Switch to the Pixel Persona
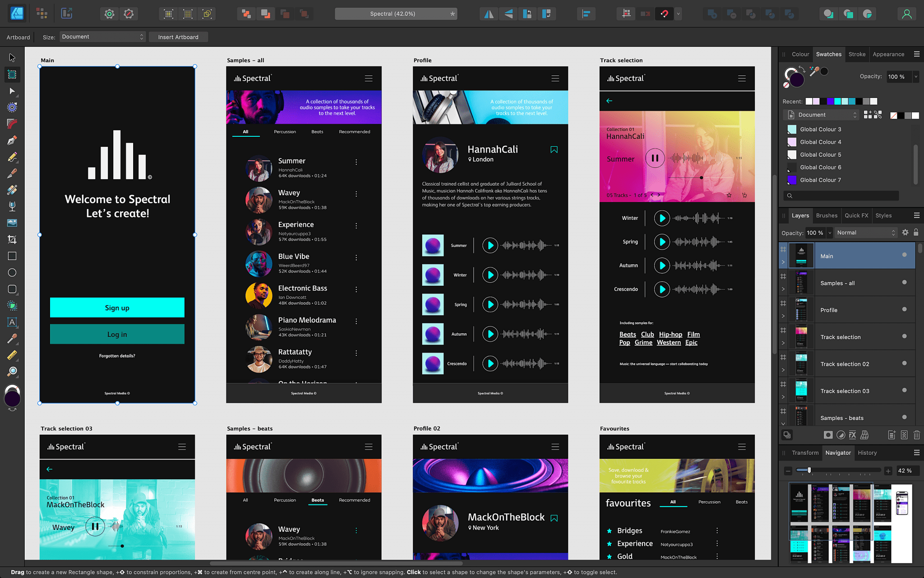The height and width of the screenshot is (578, 924). pyautogui.click(x=42, y=14)
